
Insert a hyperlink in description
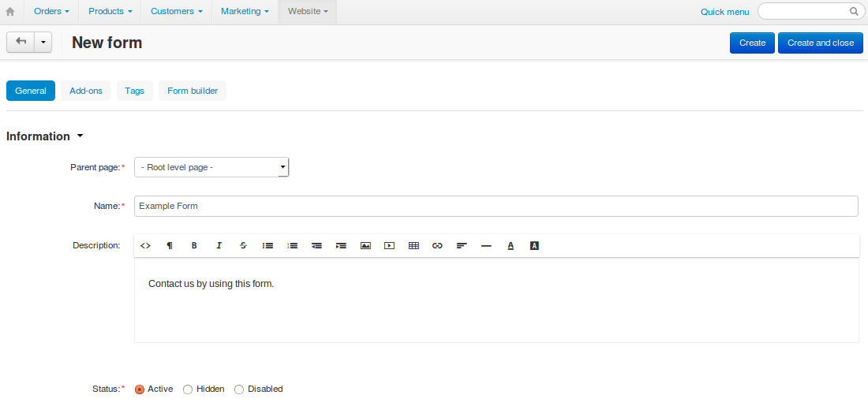pos(437,246)
